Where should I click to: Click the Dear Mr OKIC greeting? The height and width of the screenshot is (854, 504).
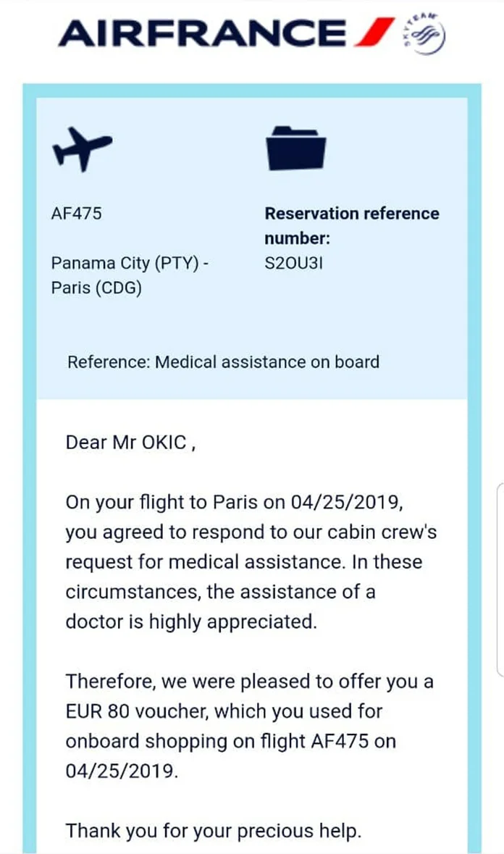(x=130, y=441)
